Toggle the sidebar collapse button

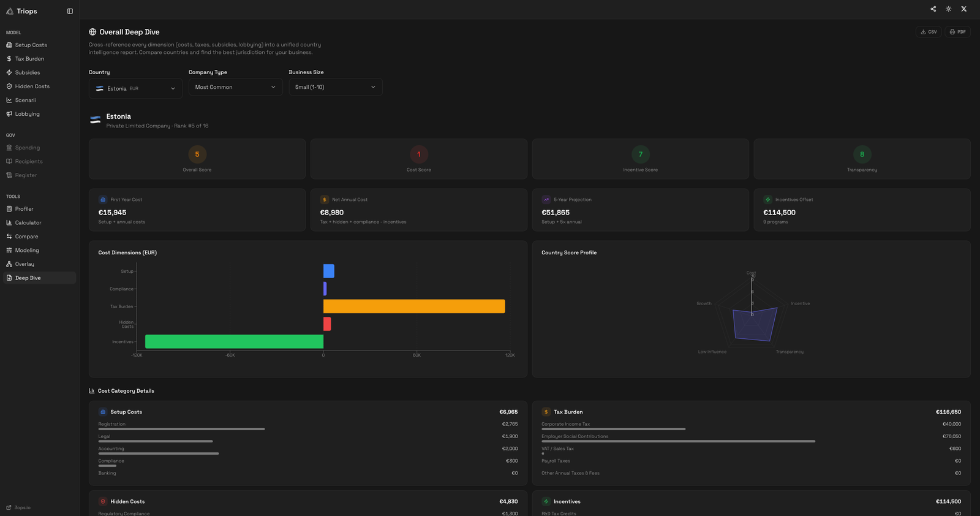point(70,11)
